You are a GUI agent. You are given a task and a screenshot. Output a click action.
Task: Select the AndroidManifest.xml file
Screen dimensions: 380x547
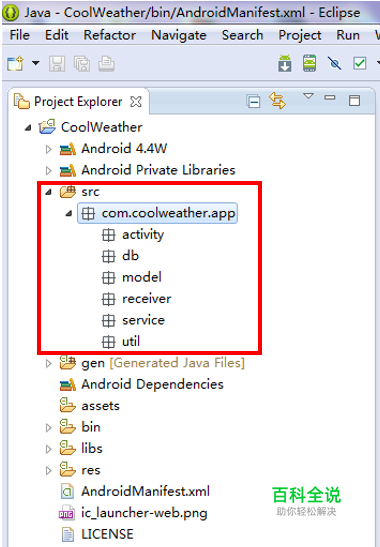[146, 491]
